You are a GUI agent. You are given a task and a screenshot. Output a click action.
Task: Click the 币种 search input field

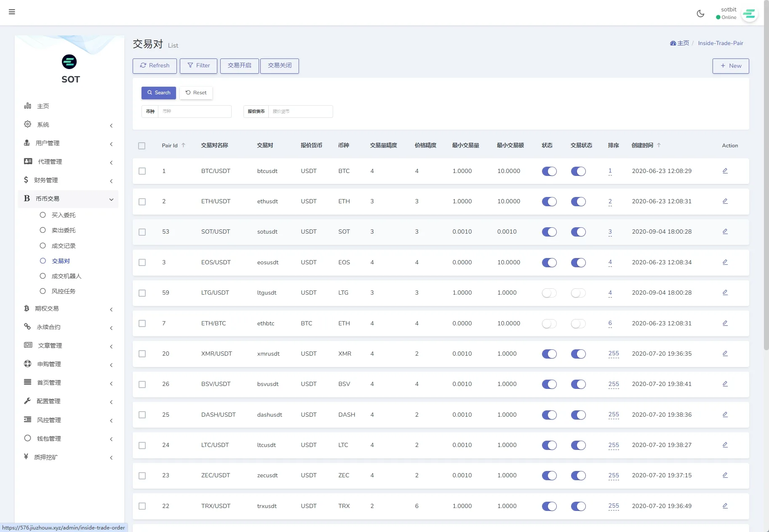194,112
